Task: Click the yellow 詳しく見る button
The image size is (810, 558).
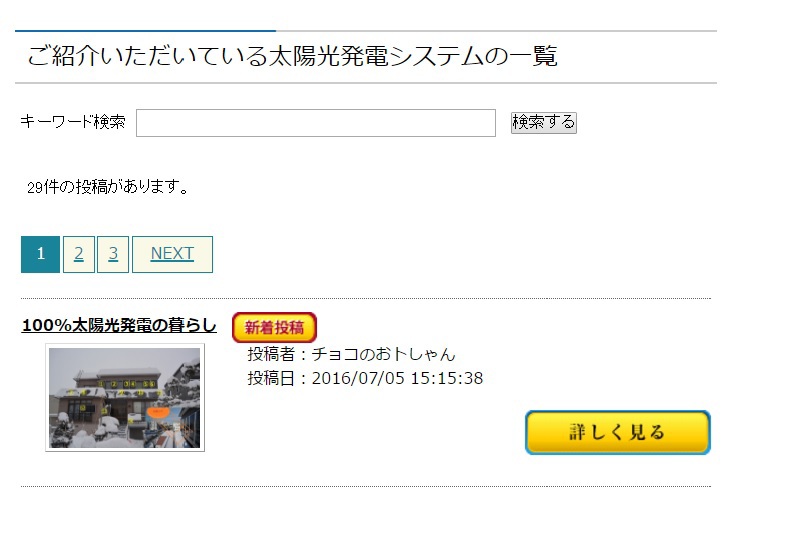Action: (x=618, y=432)
